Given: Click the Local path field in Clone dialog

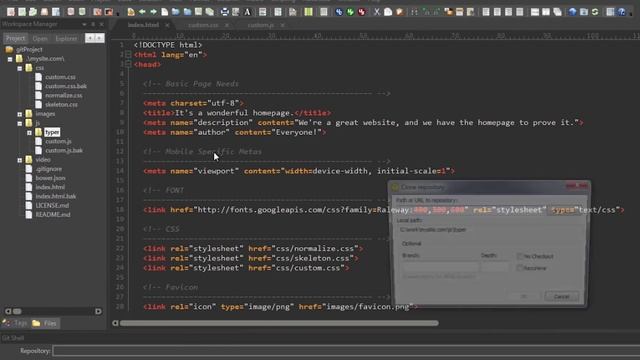Looking at the screenshot, I should (490, 230).
